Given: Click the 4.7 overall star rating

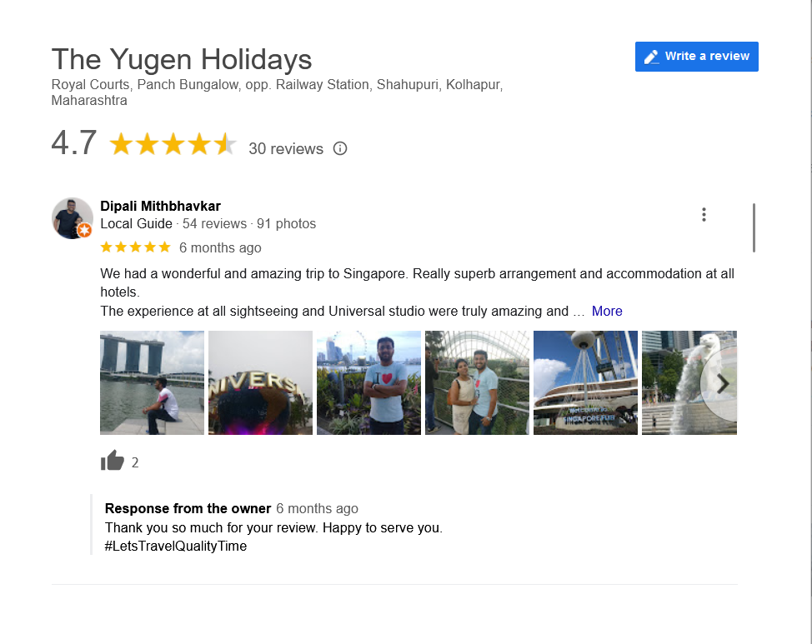Looking at the screenshot, I should 173,144.
